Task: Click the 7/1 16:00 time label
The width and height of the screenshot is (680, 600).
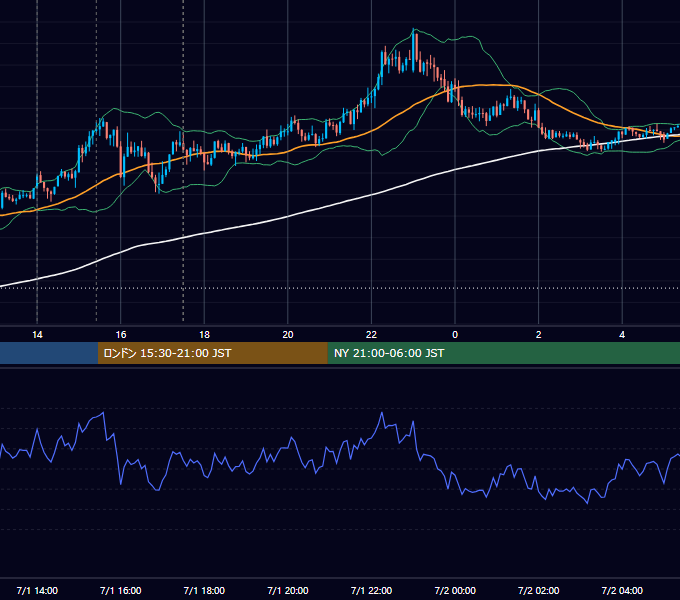Action: (x=121, y=590)
